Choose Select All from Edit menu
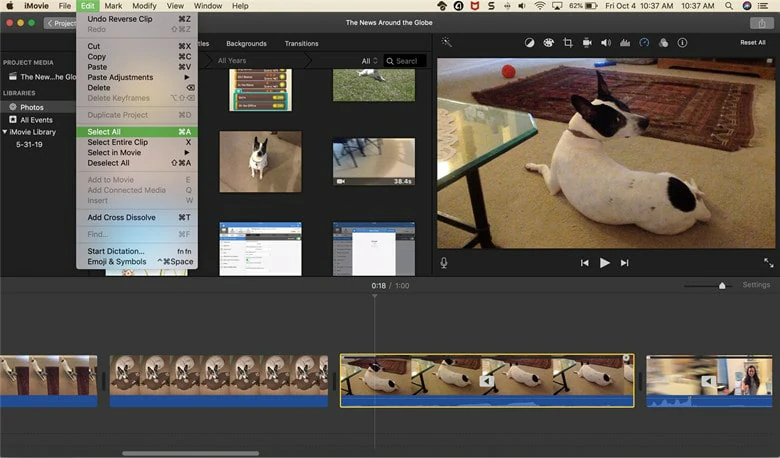The height and width of the screenshot is (458, 780). pyautogui.click(x=137, y=132)
